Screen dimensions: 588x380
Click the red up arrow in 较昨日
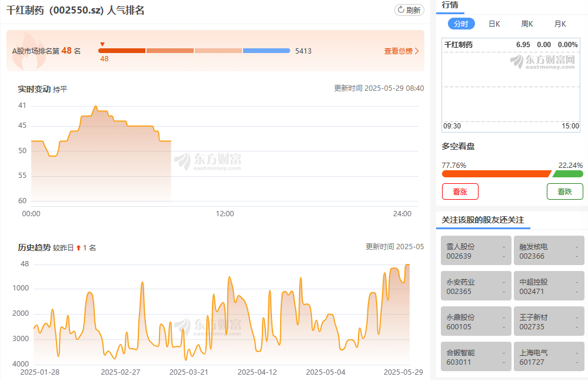[x=78, y=248]
